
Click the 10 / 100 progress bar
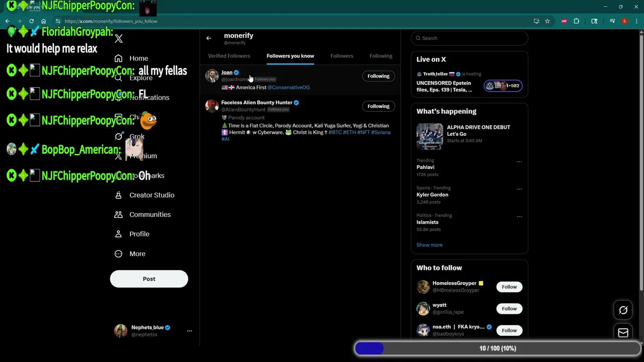497,348
